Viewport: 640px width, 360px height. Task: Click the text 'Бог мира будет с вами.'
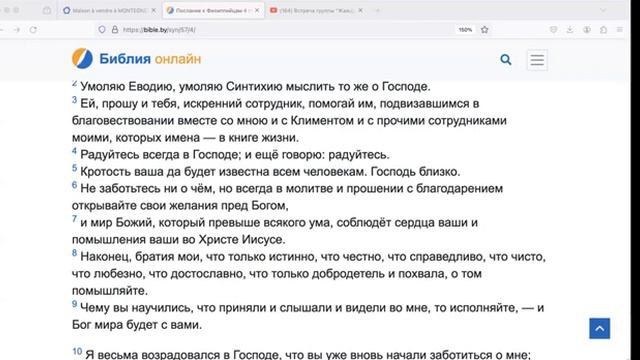[x=137, y=324]
